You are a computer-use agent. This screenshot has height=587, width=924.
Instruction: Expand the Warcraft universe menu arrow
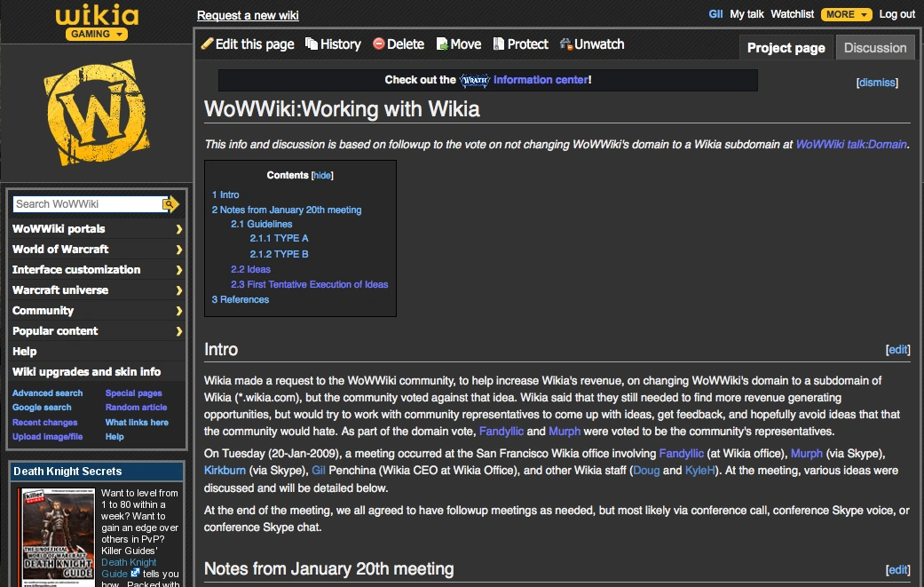pos(179,290)
